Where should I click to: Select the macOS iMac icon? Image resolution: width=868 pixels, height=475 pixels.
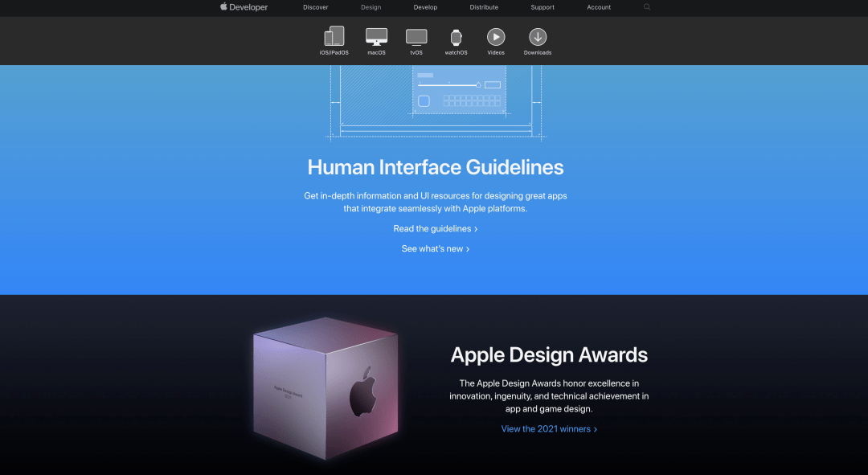click(376, 36)
